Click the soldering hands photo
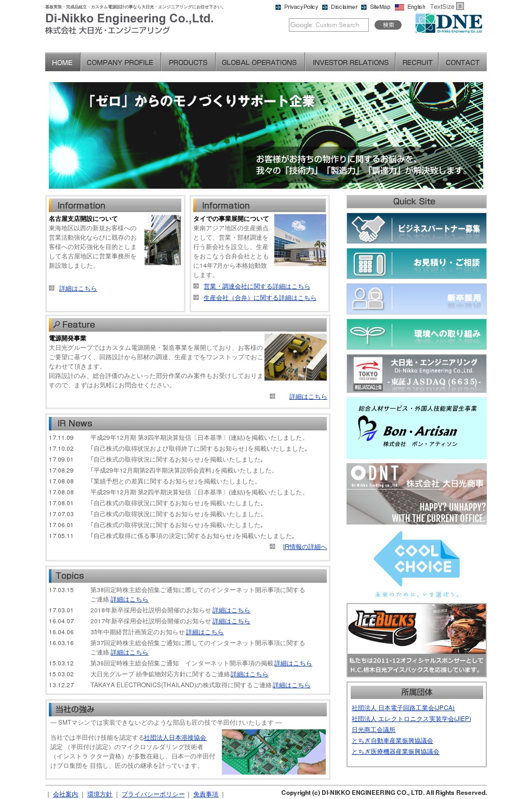Screen dimensions: 532x799 [274, 752]
